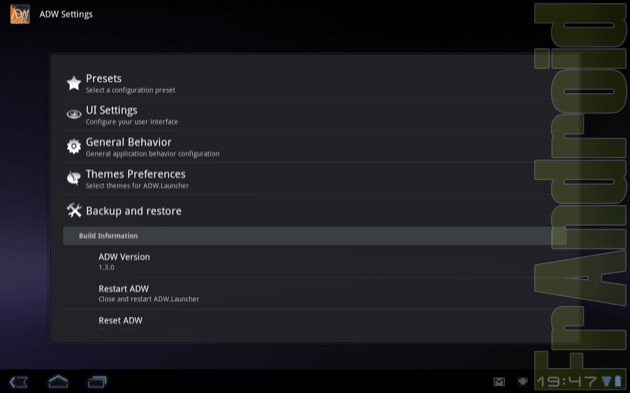Screen dimensions: 630x393
Task: Click 'Close and restart ADW.Launcher' description
Action: [x=149, y=299]
